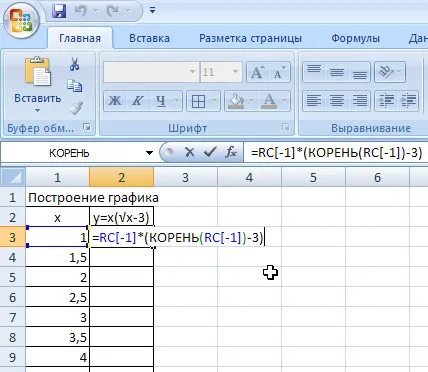Screen dimensions: 428x372
Task: Expand the fill color dropdown arrow
Action: pos(252,101)
